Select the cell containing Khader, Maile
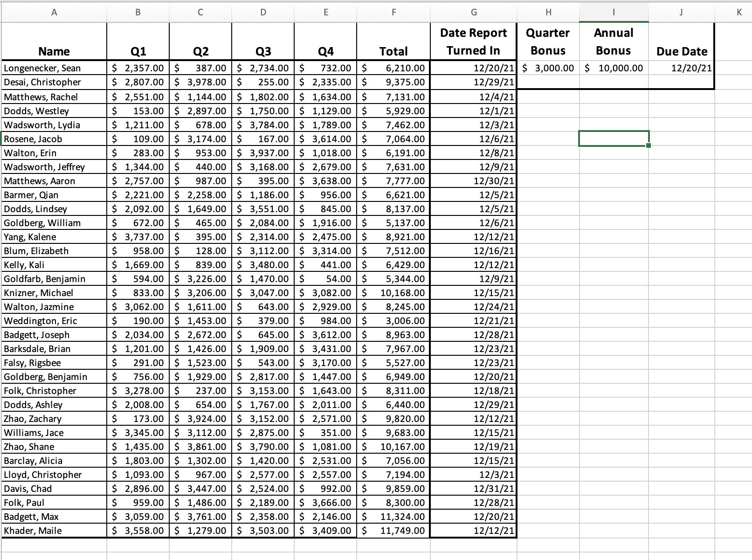 point(54,531)
